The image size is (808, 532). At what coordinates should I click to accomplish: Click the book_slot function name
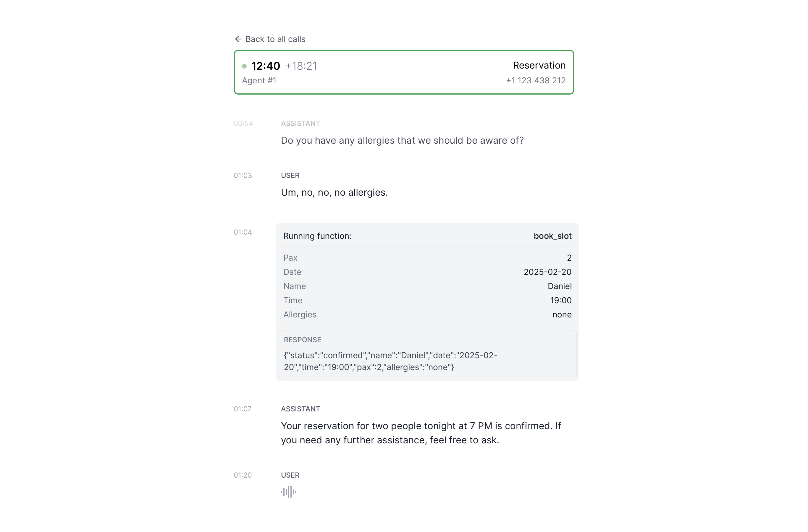552,236
